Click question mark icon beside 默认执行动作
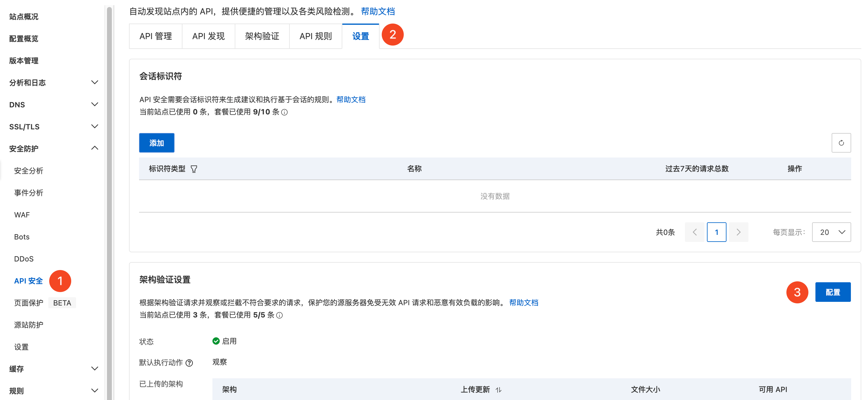 tap(189, 363)
